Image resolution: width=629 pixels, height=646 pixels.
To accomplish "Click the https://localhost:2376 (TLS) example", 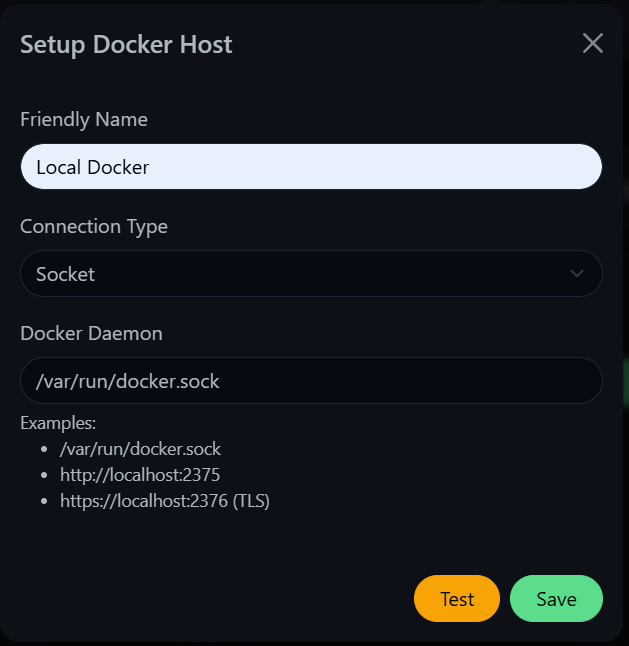I will [x=165, y=501].
